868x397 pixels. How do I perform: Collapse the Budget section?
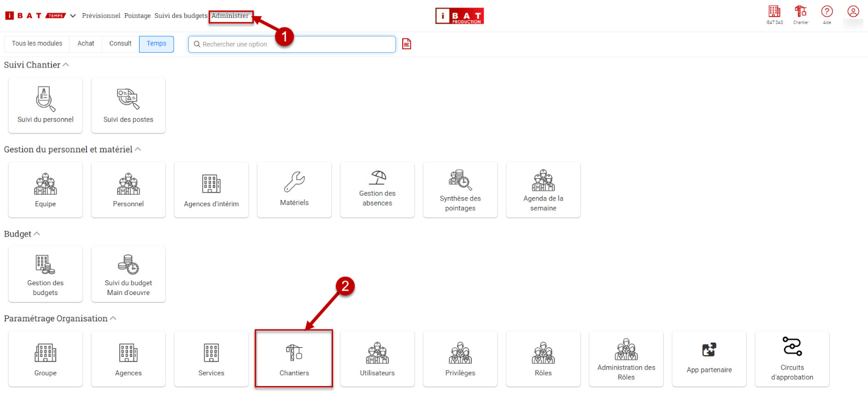point(37,234)
